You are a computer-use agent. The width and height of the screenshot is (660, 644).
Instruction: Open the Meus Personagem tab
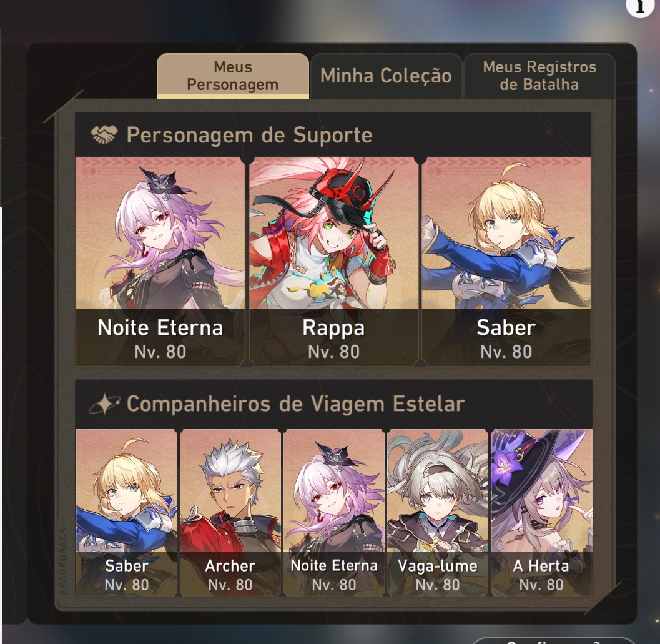click(x=233, y=76)
